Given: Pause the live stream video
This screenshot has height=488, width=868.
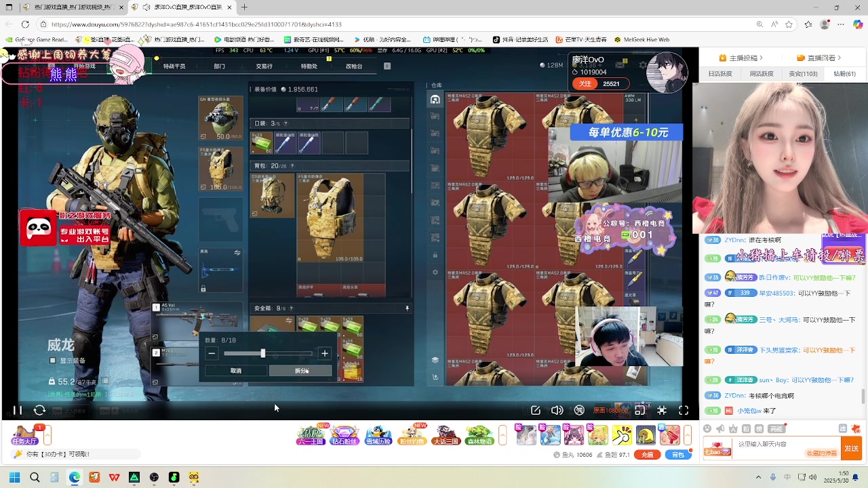Looking at the screenshot, I should click(x=18, y=410).
